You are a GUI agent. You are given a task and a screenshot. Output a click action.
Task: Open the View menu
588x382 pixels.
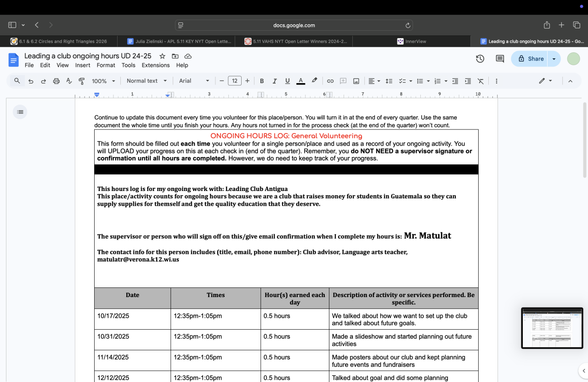pyautogui.click(x=62, y=65)
